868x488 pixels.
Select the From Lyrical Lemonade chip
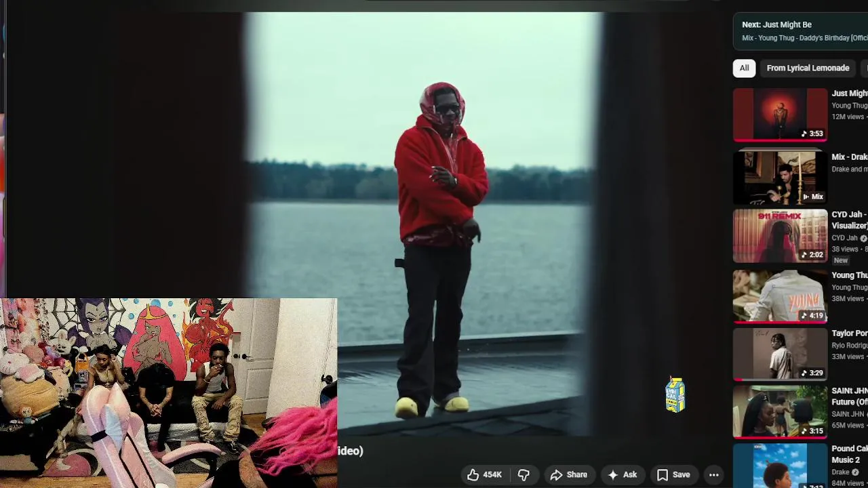808,68
